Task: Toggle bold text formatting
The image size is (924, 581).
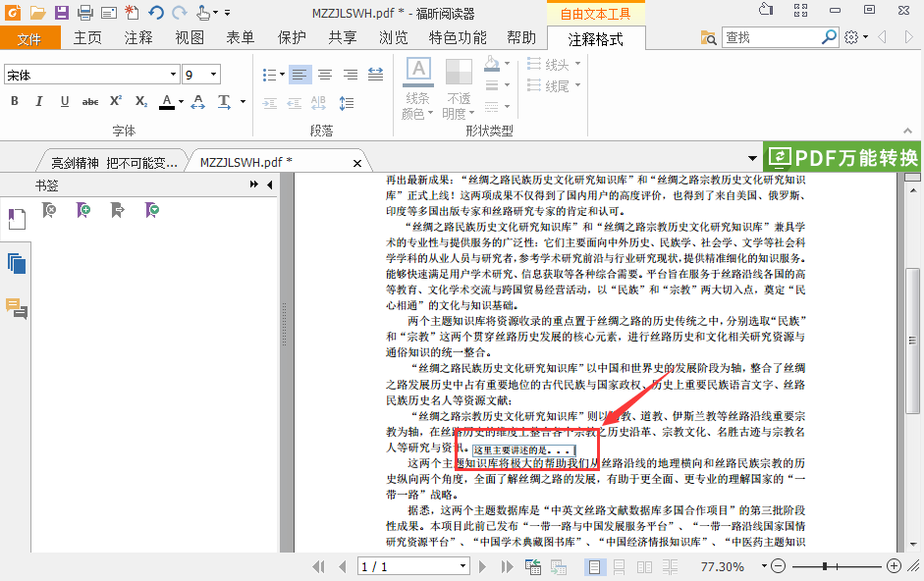Action: (14, 101)
